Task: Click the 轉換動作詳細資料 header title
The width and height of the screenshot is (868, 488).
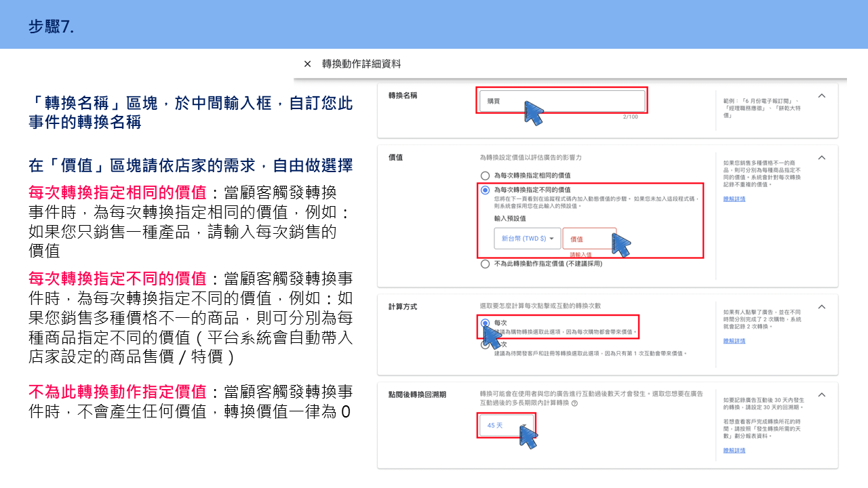Action: (x=361, y=64)
